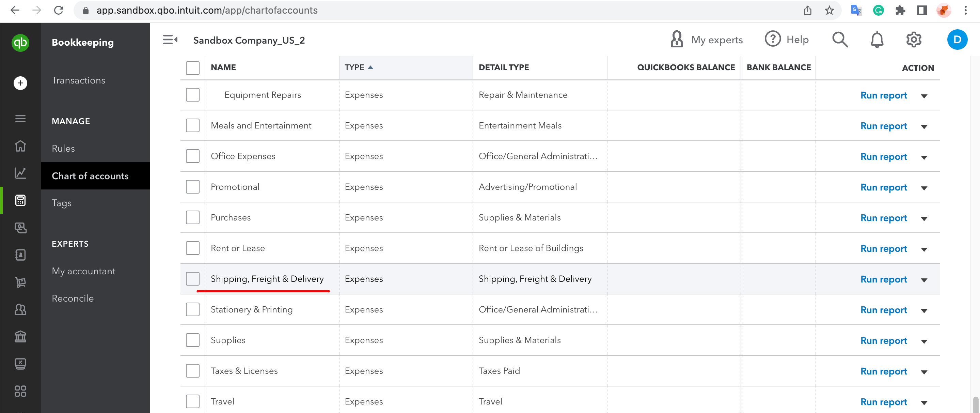Screen dimensions: 980x413
Task: Run report for Travel account
Action: [883, 402]
